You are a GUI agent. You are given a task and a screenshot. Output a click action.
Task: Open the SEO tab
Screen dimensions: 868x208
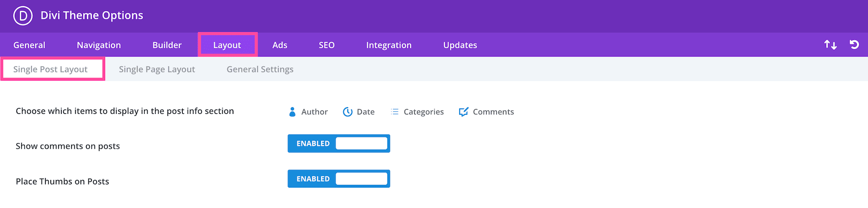[326, 45]
